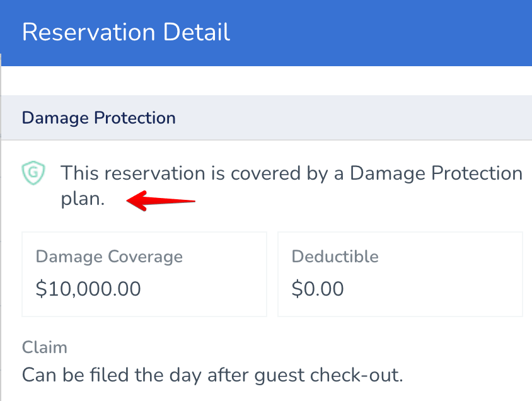Screen dimensions: 532x401
Task: Select the $0.00 deductible amount
Action: click(x=318, y=289)
